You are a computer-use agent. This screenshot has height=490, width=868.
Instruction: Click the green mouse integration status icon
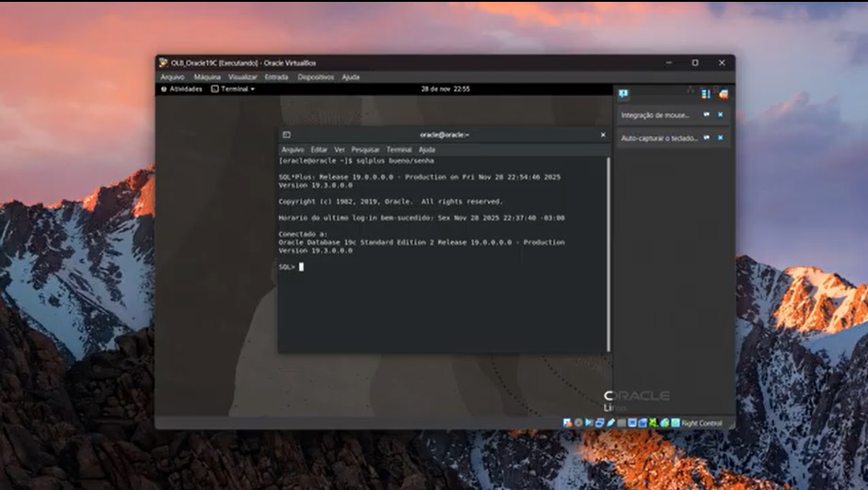(x=653, y=423)
